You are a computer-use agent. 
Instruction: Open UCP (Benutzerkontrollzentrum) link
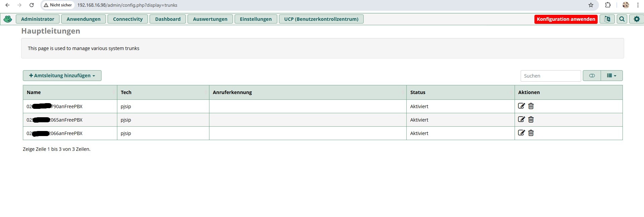(321, 19)
